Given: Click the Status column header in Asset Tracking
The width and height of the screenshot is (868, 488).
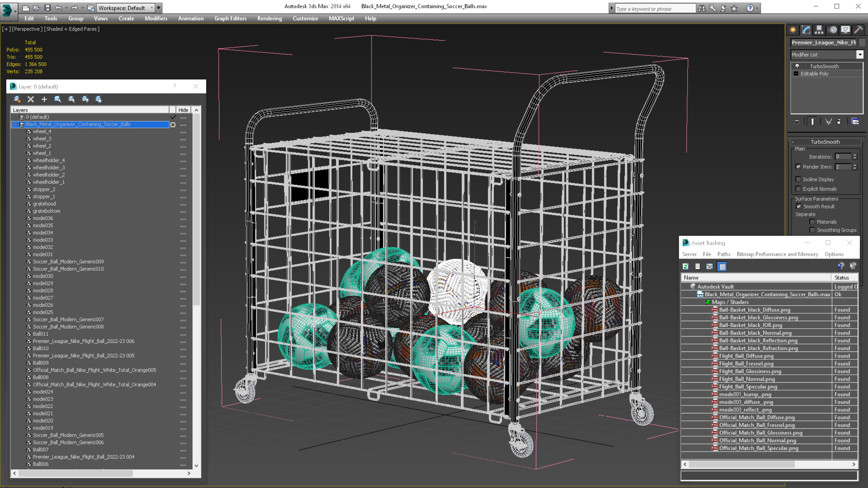Looking at the screenshot, I should (x=844, y=277).
